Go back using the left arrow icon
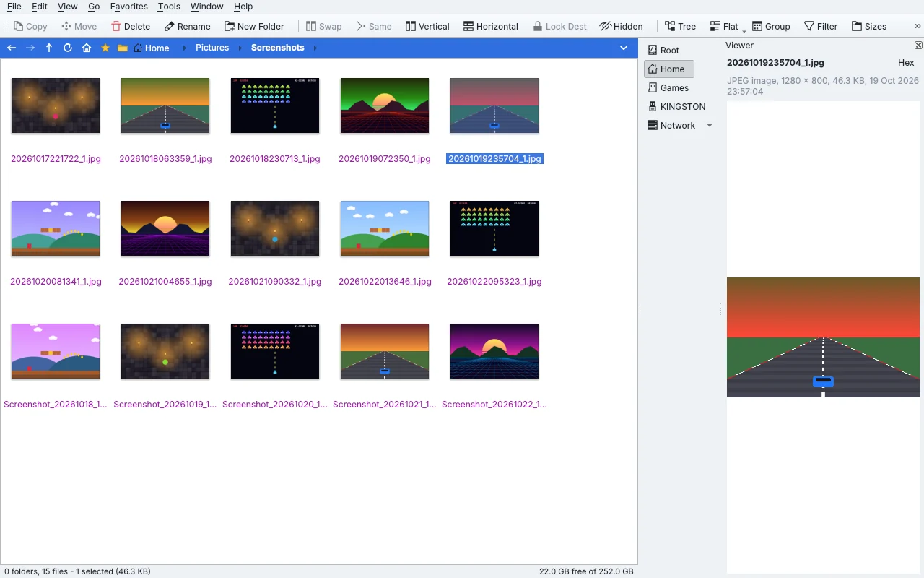The height and width of the screenshot is (578, 924). pos(12,48)
